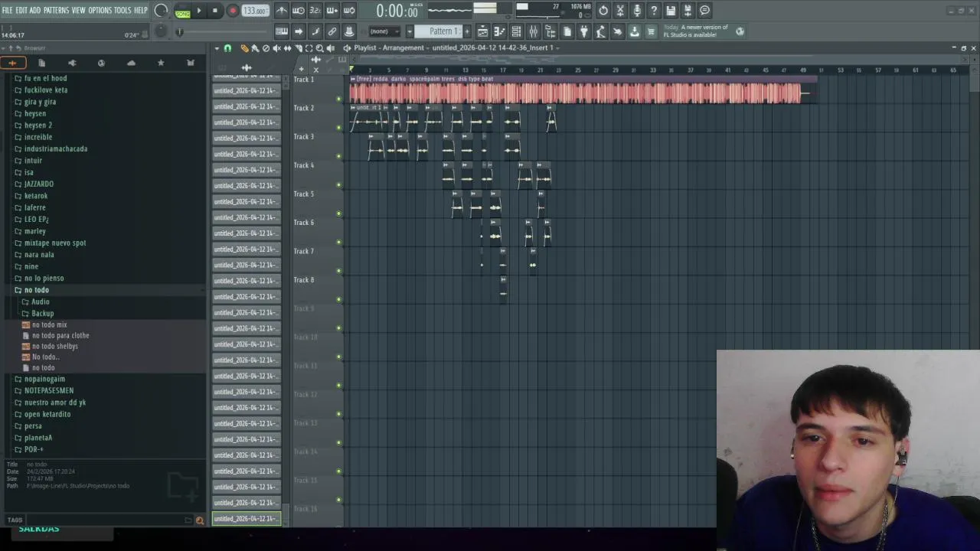Open the OPTIONS menu

tap(100, 10)
